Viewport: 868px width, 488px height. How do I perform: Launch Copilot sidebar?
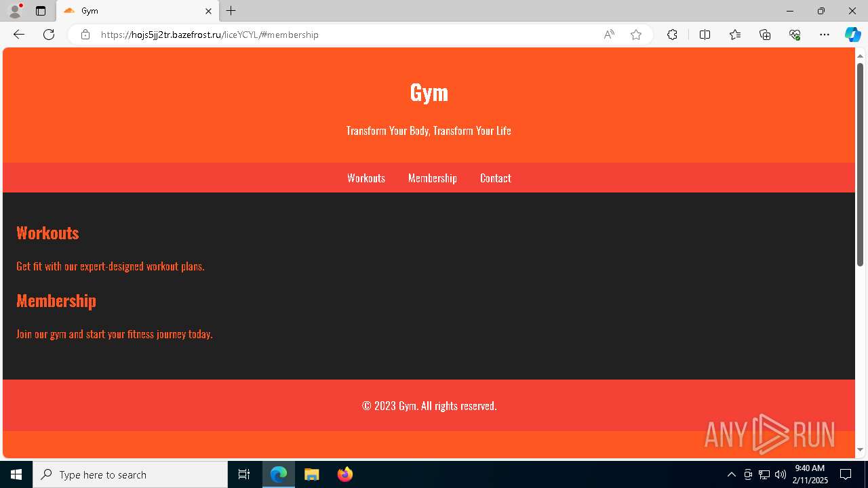point(852,35)
